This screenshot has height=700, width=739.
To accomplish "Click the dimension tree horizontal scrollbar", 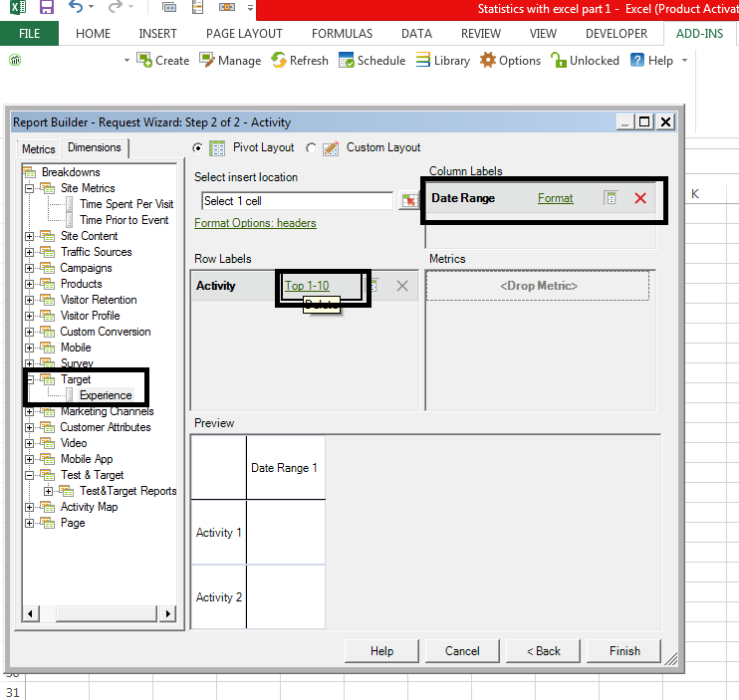I will point(100,612).
